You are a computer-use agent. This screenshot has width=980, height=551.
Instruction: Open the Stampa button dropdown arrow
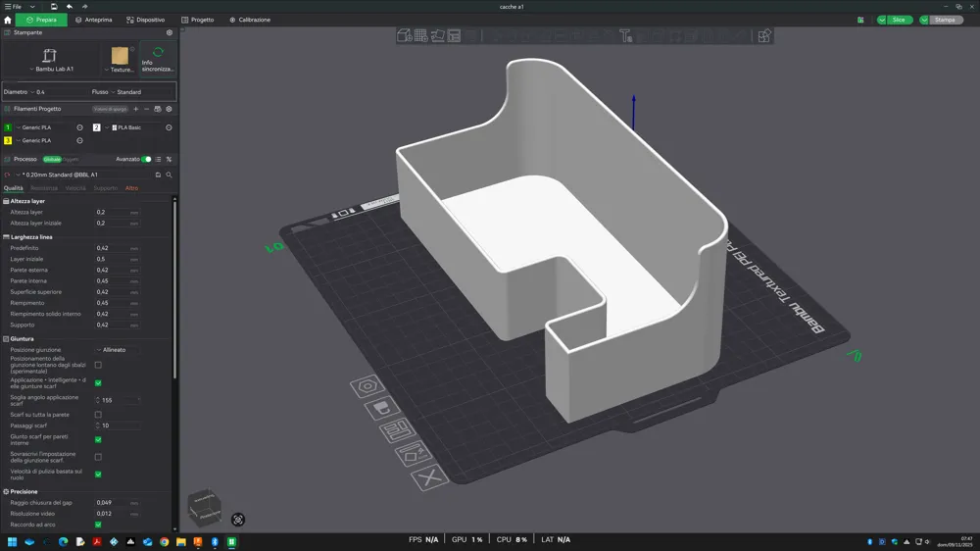pyautogui.click(x=924, y=20)
